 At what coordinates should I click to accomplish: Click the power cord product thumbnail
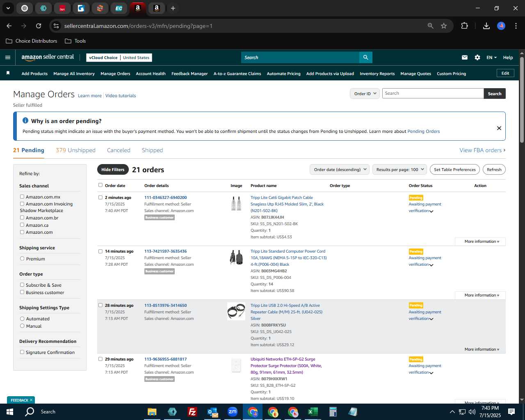coord(236,257)
